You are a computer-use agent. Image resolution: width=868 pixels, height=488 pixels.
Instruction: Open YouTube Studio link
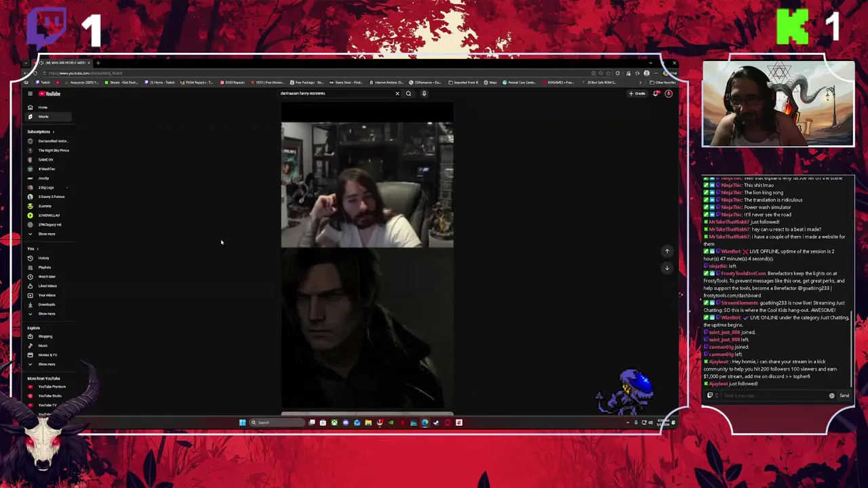click(x=49, y=396)
